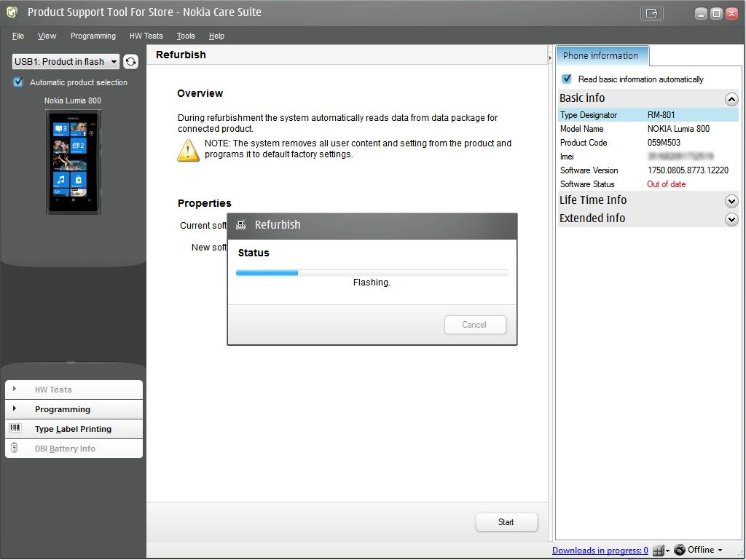
Task: Click the Start button
Action: pyautogui.click(x=506, y=522)
